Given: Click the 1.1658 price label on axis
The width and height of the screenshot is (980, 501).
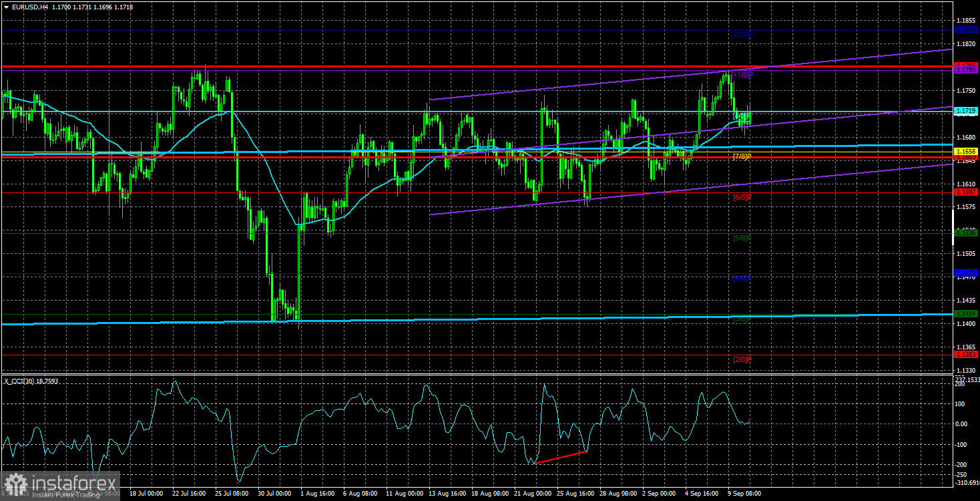Looking at the screenshot, I should 965,152.
